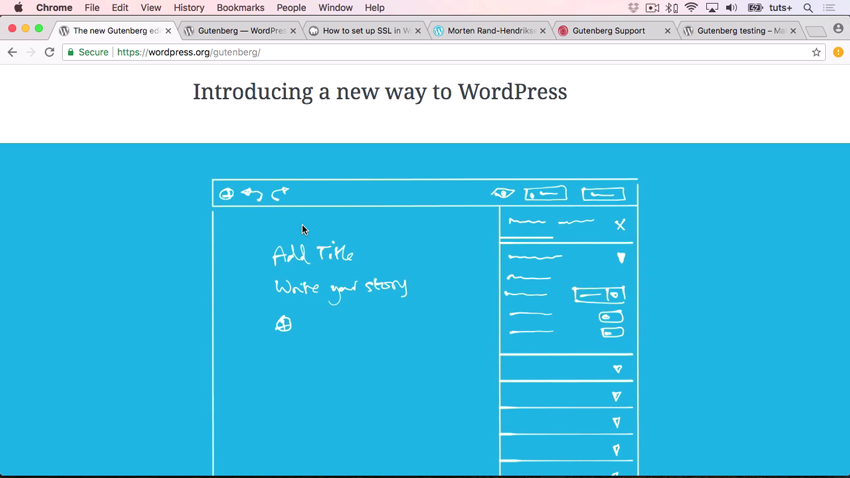Switch to Morten Rand-Hendriksen tab

point(491,31)
